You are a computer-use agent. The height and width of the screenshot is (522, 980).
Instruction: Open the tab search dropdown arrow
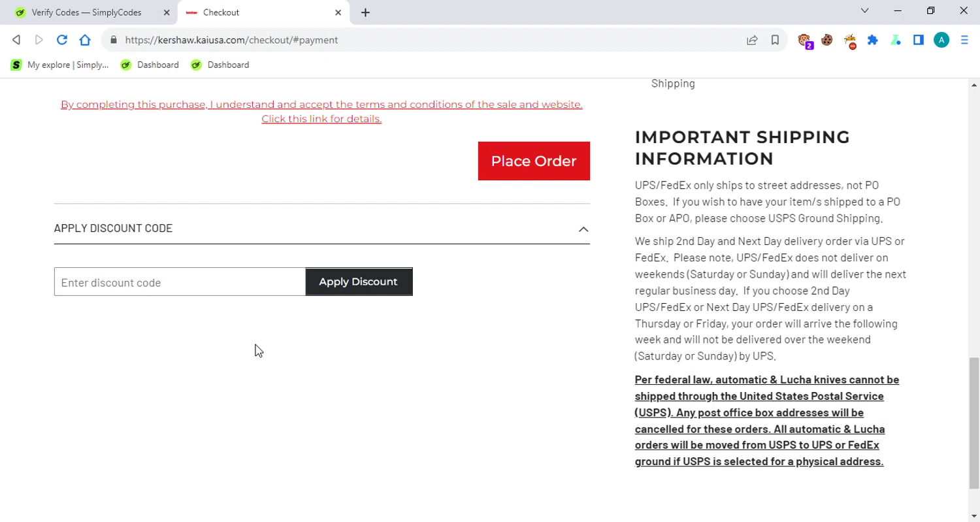coord(865,10)
